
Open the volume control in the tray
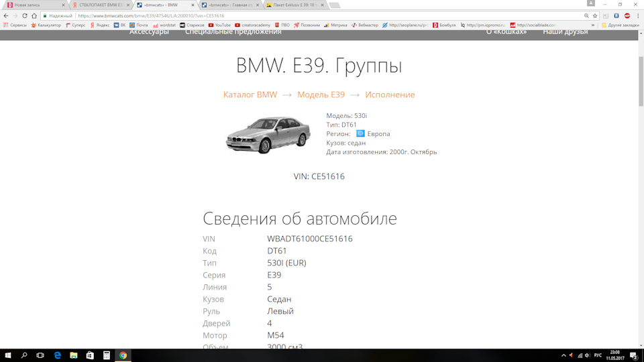coord(588,355)
